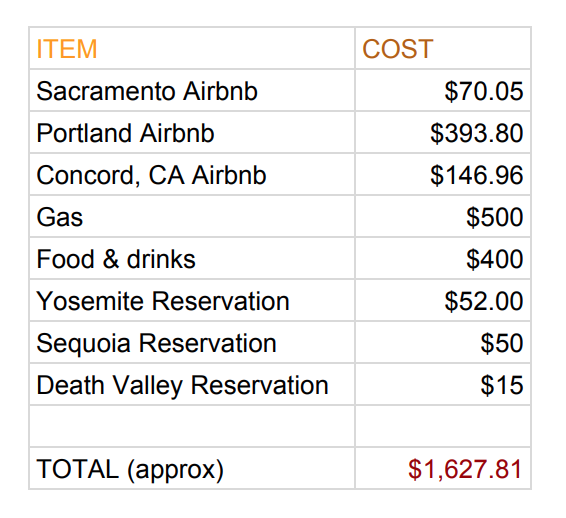The image size is (566, 518).
Task: Click the $52.00 cost cell
Action: click(x=443, y=300)
